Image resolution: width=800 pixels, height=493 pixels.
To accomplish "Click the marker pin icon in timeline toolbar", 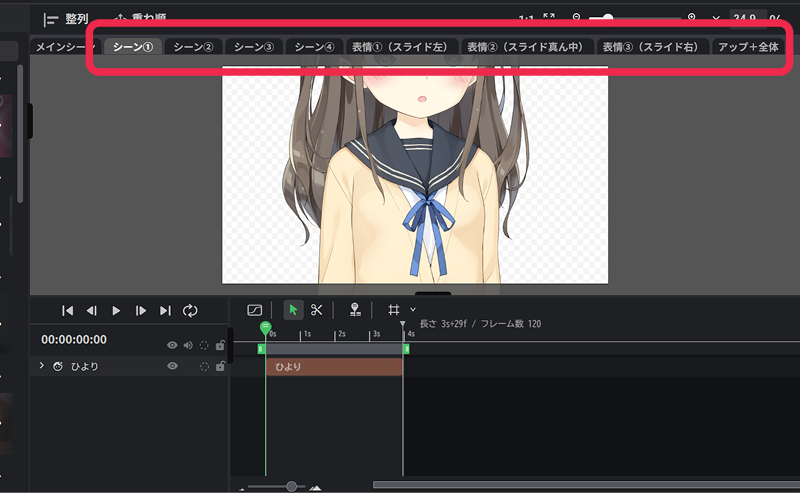I will (354, 310).
